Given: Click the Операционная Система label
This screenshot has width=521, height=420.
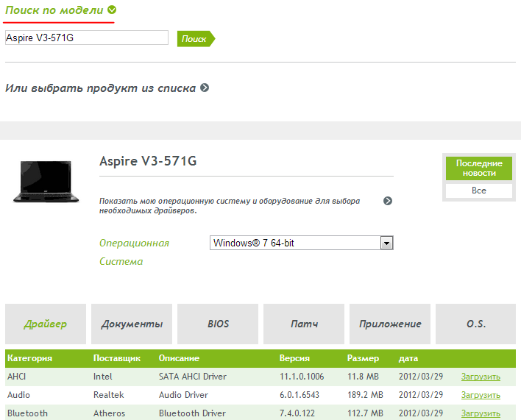Looking at the screenshot, I should point(134,252).
